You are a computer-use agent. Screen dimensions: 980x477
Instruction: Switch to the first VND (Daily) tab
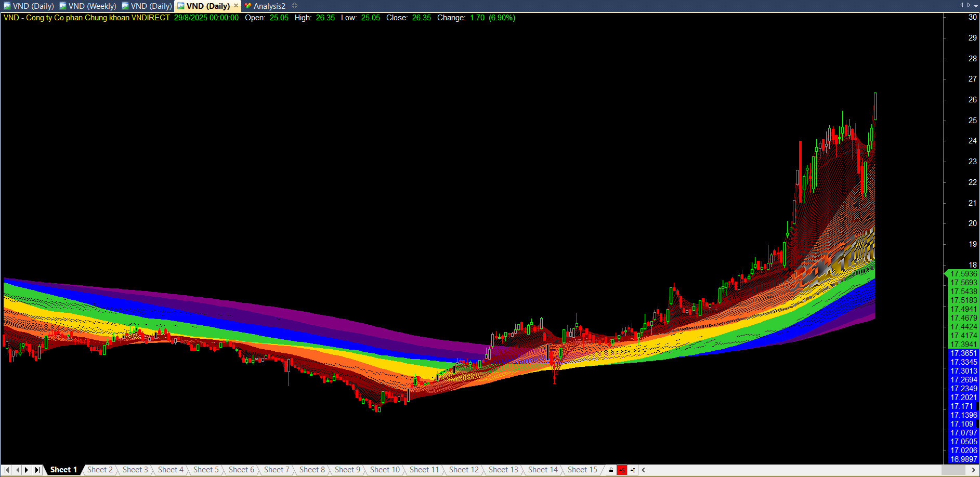[x=33, y=6]
